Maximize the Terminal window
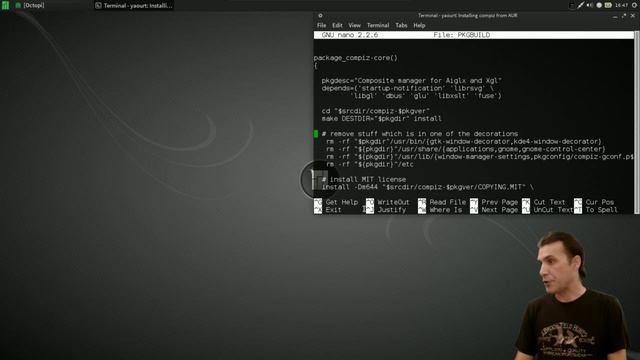This screenshot has height=360, width=640. click(624, 16)
